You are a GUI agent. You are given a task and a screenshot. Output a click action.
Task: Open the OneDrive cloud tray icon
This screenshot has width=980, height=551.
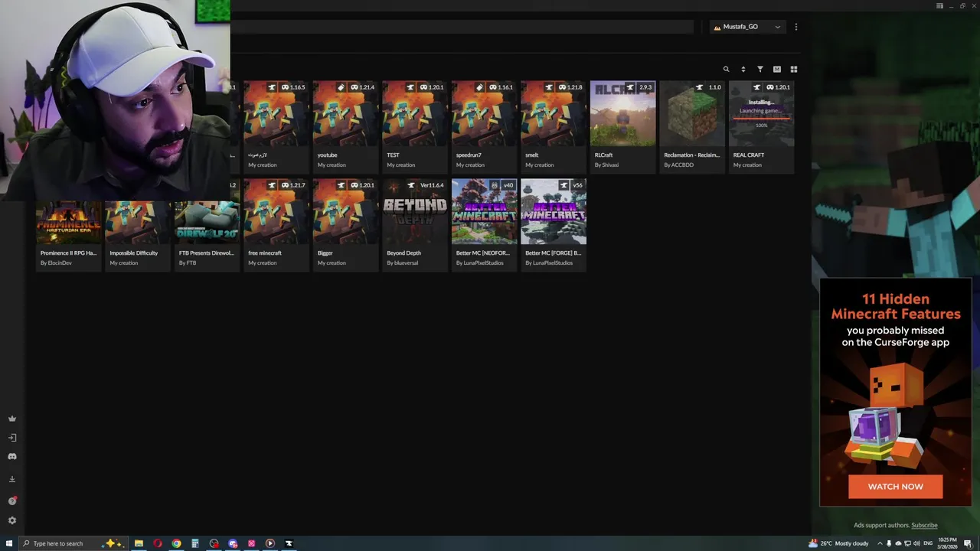coord(897,543)
